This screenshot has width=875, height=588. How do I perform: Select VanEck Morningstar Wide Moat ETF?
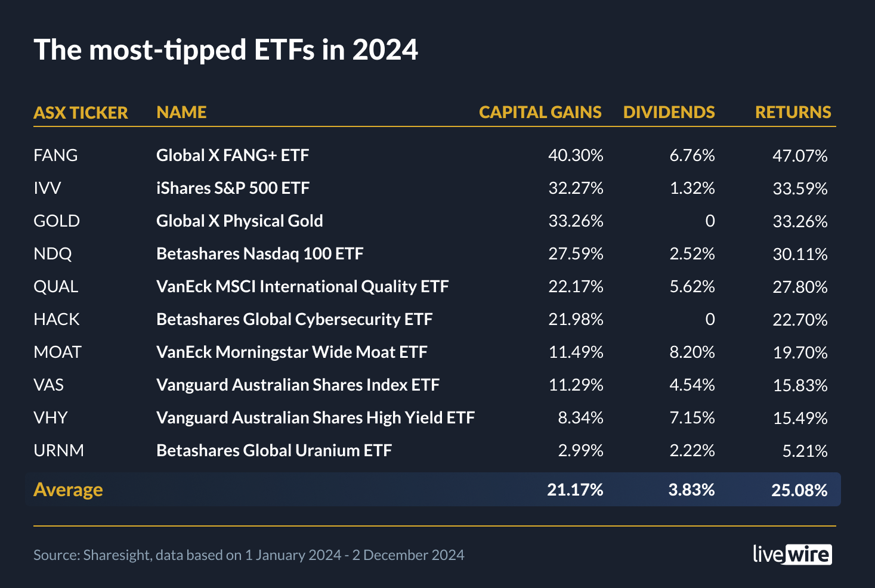point(292,352)
